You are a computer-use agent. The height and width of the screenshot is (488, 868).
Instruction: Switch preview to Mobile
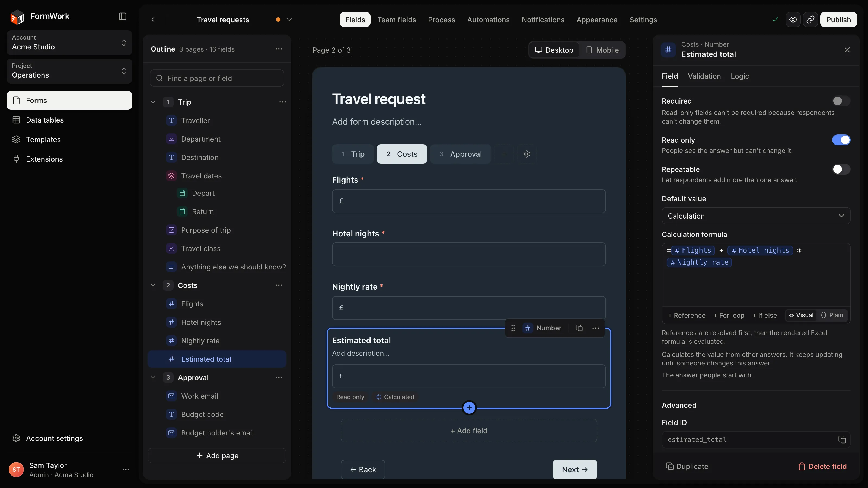(602, 50)
